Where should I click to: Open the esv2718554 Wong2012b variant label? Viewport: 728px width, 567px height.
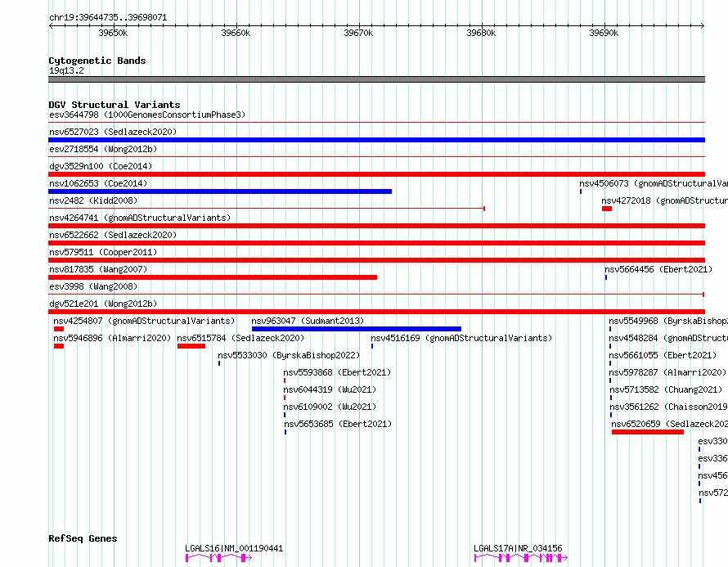click(103, 149)
